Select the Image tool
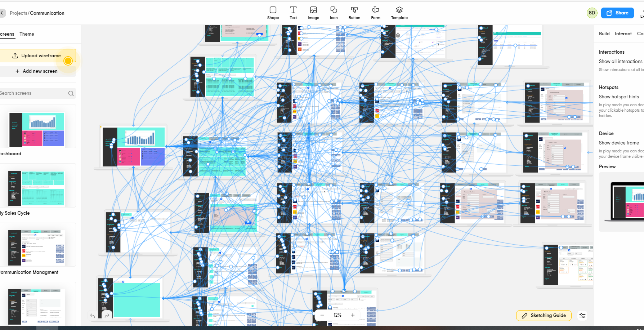 pos(313,13)
